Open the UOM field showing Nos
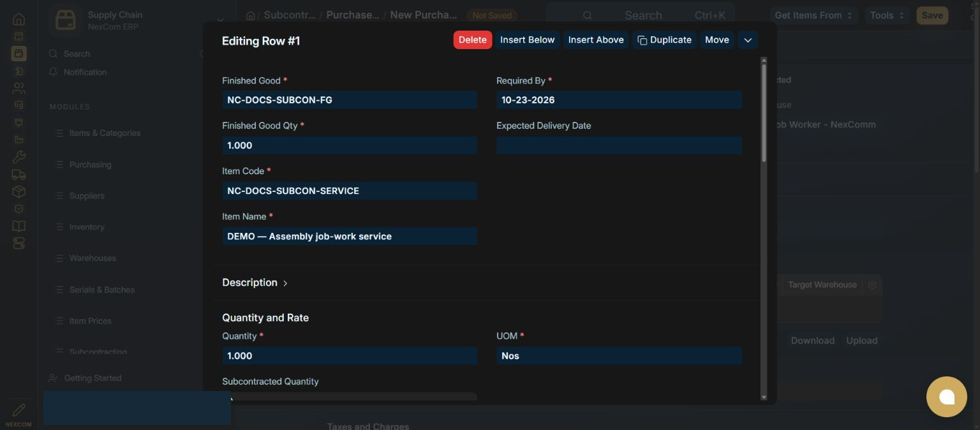The height and width of the screenshot is (430, 980). (619, 356)
